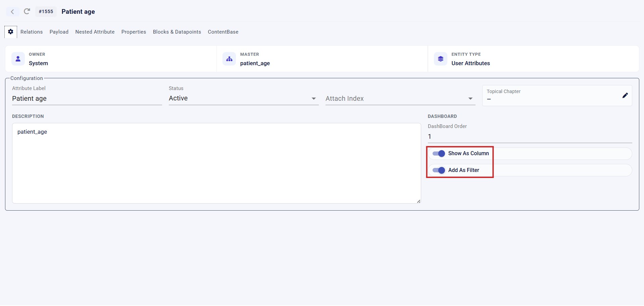
Task: Grab the description resize handle
Action: click(x=418, y=201)
